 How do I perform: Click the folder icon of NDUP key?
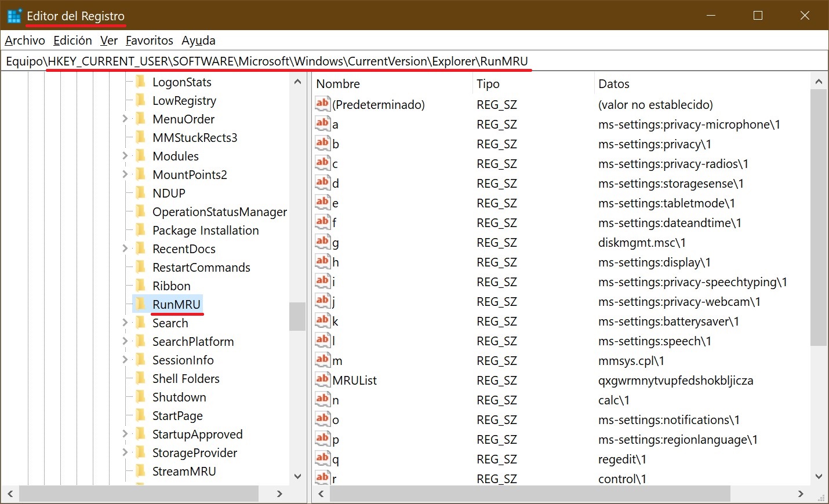coord(140,192)
